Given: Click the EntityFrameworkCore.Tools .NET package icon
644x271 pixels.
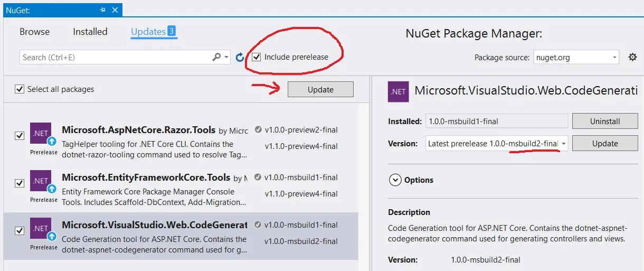Looking at the screenshot, I should [41, 182].
